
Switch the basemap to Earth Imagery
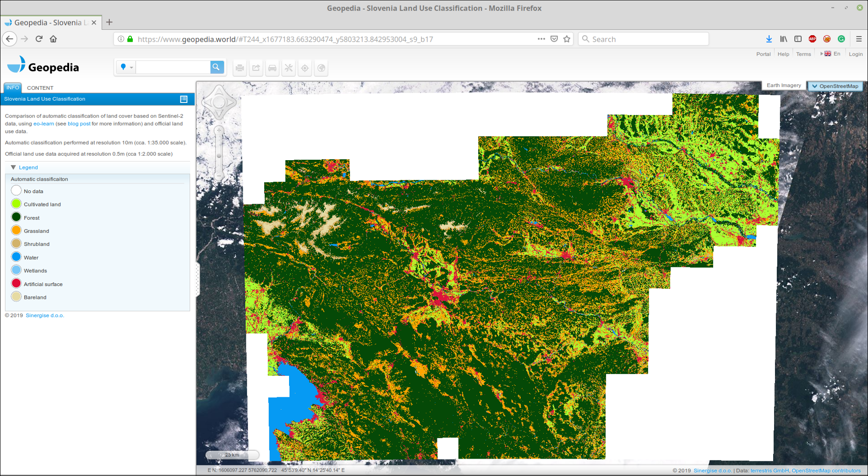coord(784,86)
